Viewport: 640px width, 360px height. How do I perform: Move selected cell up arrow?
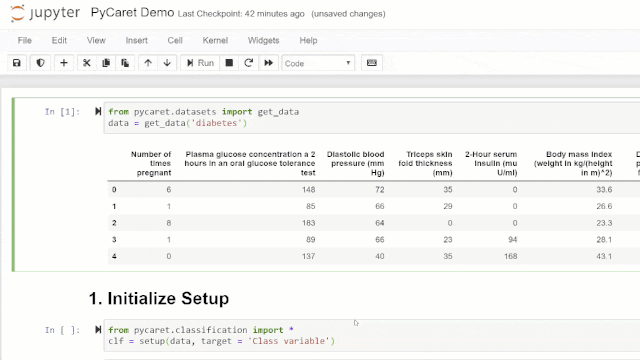click(148, 63)
